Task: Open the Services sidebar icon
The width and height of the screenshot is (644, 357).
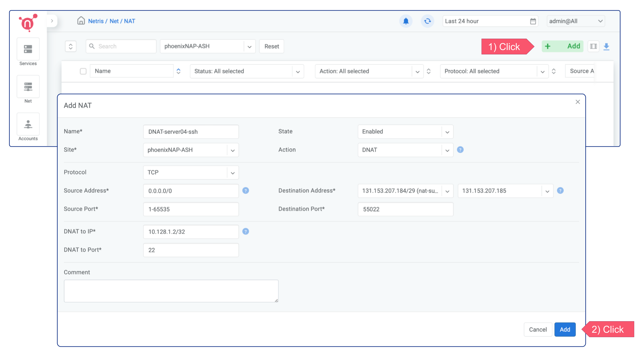Action: 28,49
